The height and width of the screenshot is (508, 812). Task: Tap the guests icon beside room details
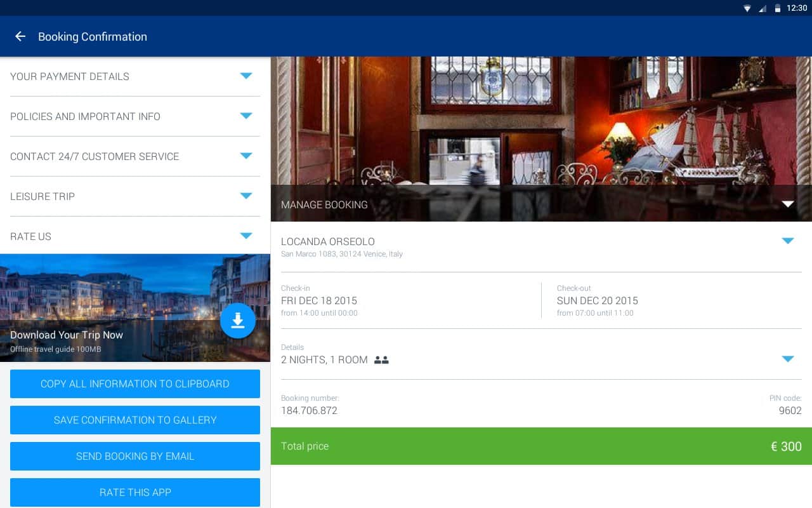pyautogui.click(x=381, y=360)
